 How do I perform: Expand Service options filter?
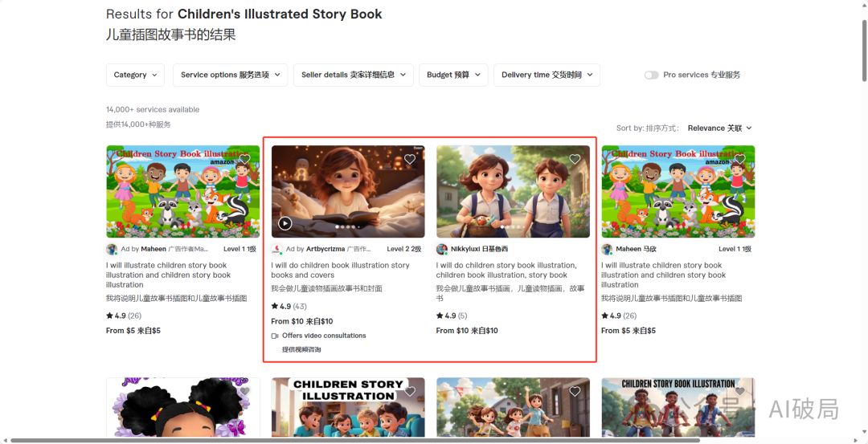[x=231, y=75]
